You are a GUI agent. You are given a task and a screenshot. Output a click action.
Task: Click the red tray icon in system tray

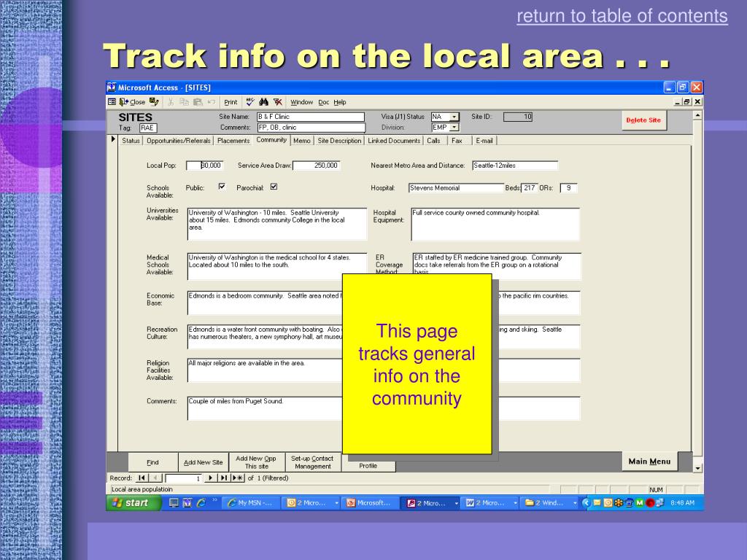(650, 503)
